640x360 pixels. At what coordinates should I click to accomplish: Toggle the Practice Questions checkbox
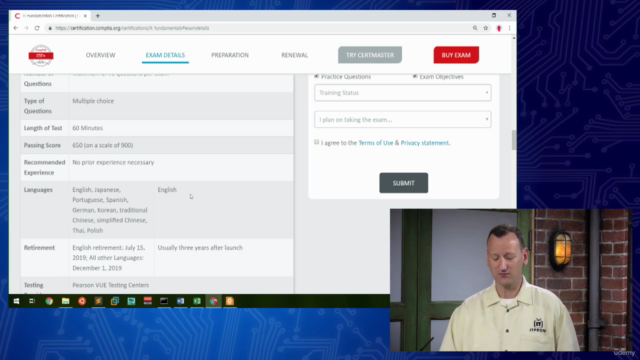(x=316, y=76)
